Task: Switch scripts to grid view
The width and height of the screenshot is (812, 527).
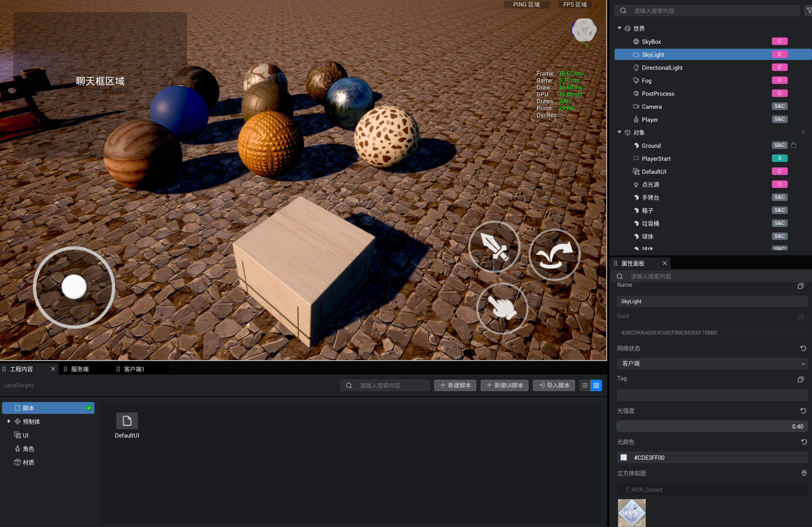Action: point(596,386)
